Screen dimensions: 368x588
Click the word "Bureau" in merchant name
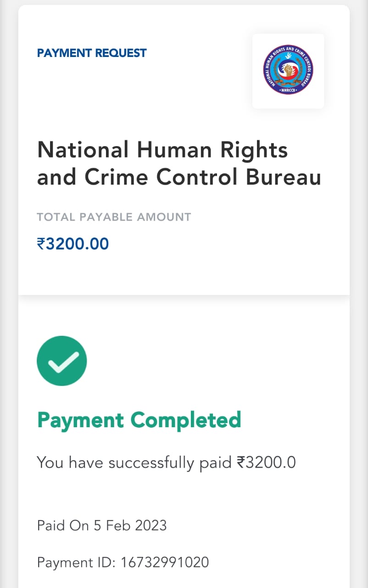coord(283,178)
